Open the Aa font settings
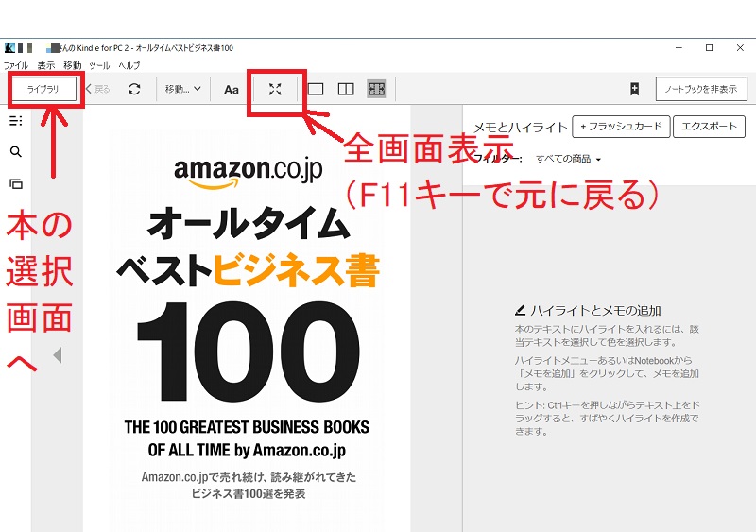The image size is (756, 532). click(x=232, y=90)
